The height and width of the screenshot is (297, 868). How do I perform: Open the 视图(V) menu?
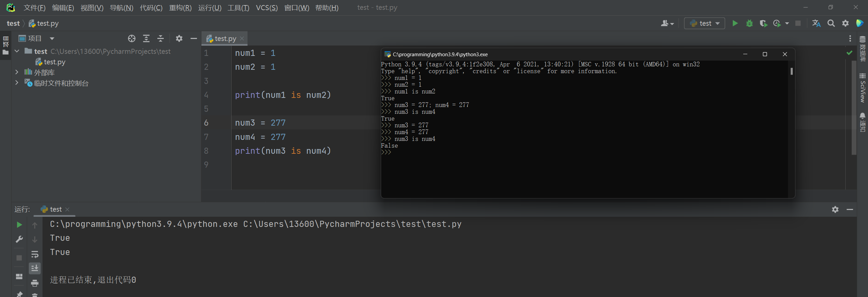click(92, 7)
